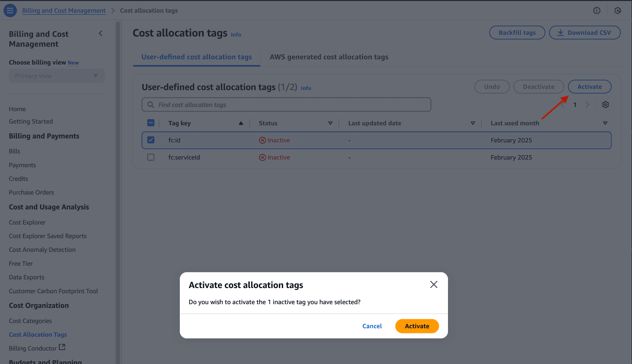Viewport: 632px width, 364px height.
Task: Click the New billing view link
Action: 73,62
